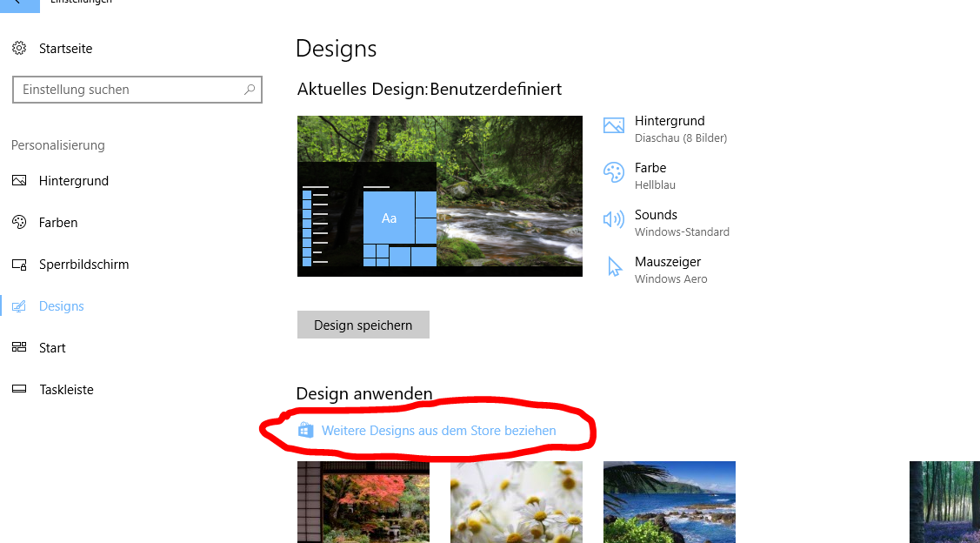Open Startseite settings home
The width and height of the screenshot is (980, 543).
point(65,48)
